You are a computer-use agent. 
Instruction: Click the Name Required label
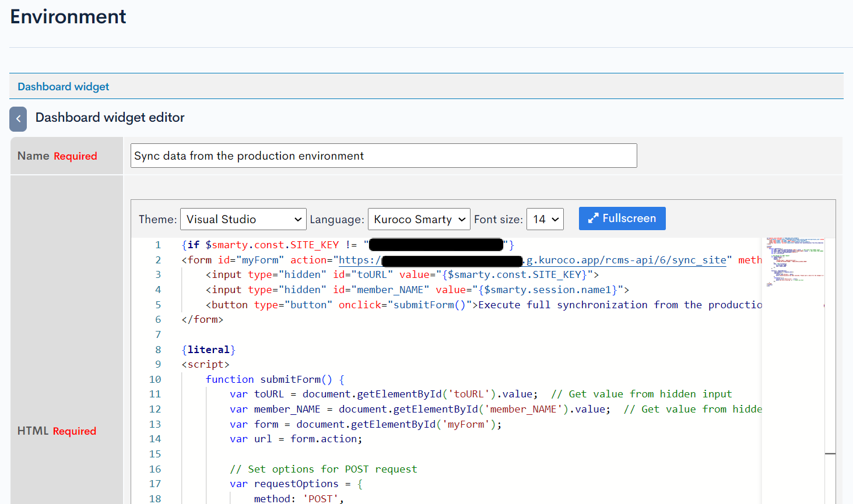(x=57, y=156)
